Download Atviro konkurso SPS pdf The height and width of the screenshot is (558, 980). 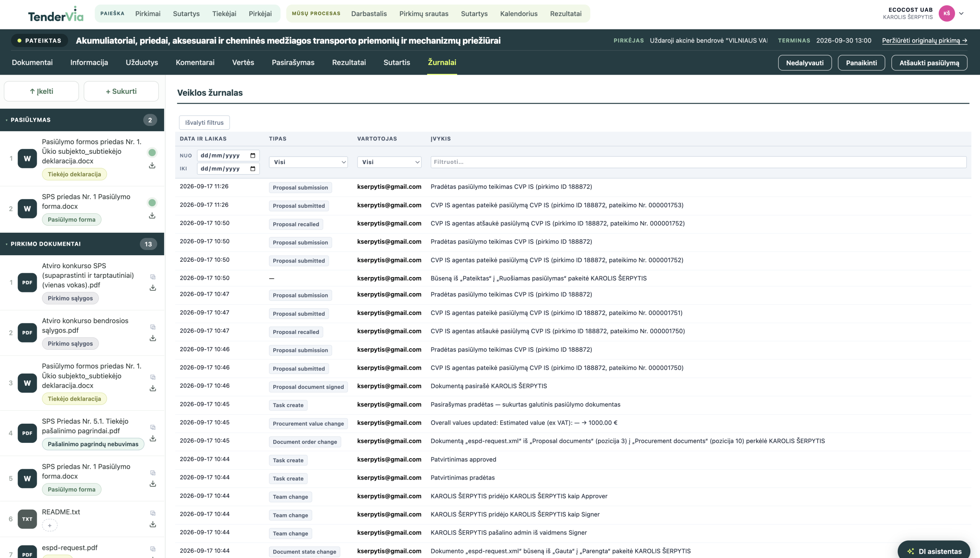(x=153, y=288)
